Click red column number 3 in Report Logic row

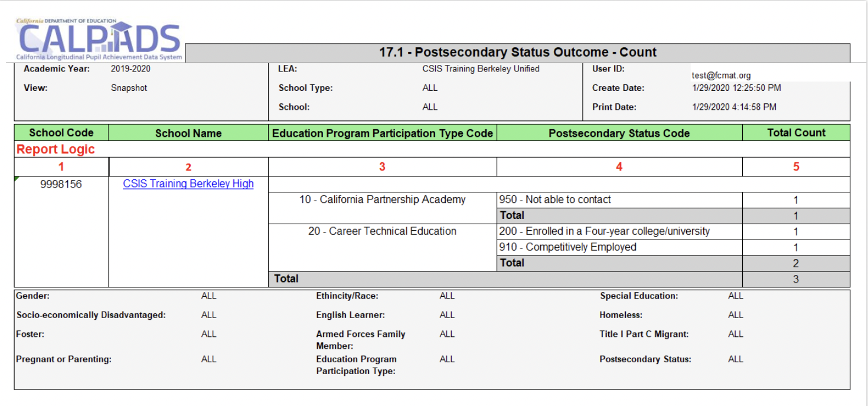click(382, 167)
